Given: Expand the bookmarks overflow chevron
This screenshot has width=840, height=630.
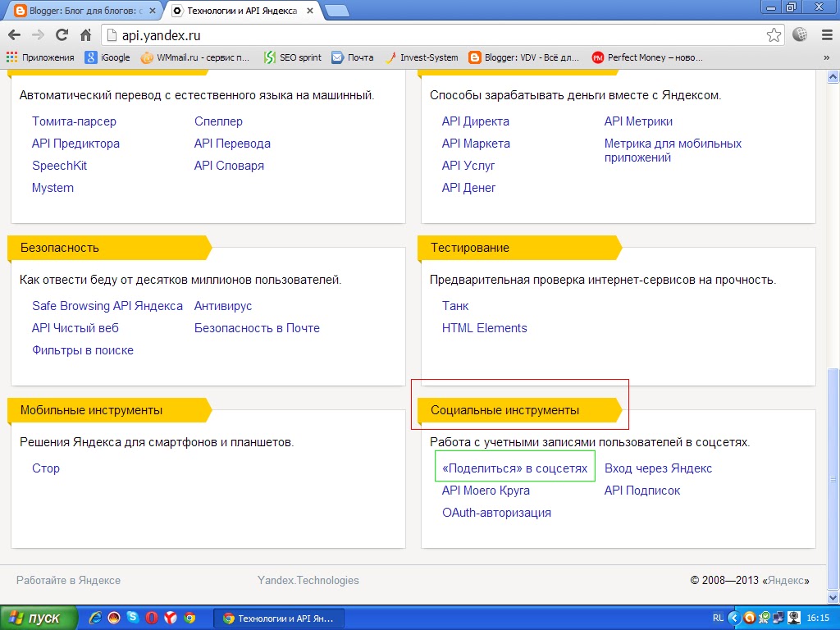Looking at the screenshot, I should coord(826,57).
